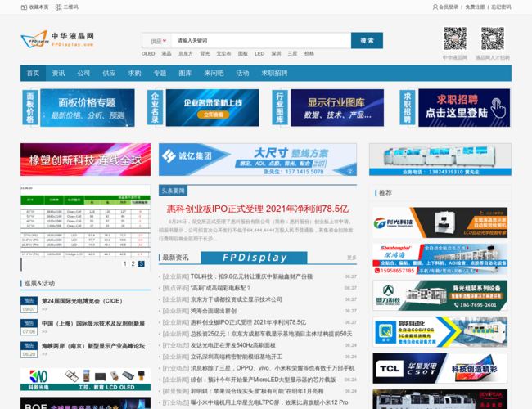Select carousel slide 3 indicator
This screenshot has width=532, height=409.
tap(141, 263)
